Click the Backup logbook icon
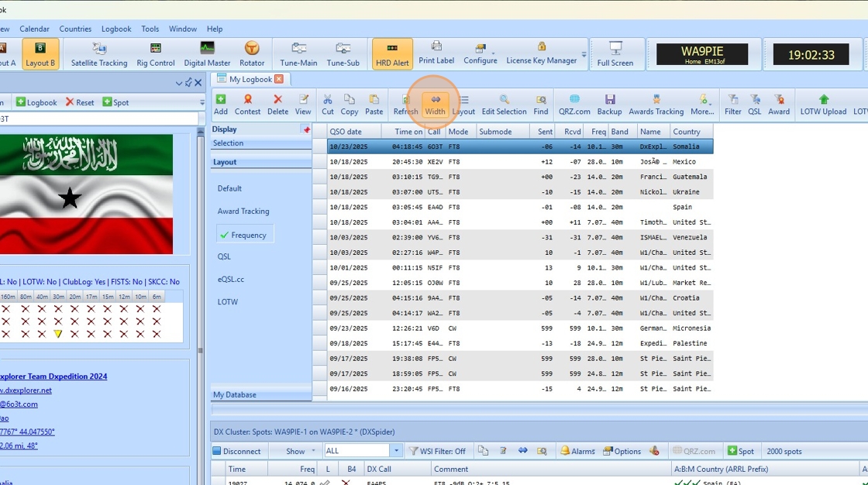Viewport: 868px width, 485px height. coord(609,105)
